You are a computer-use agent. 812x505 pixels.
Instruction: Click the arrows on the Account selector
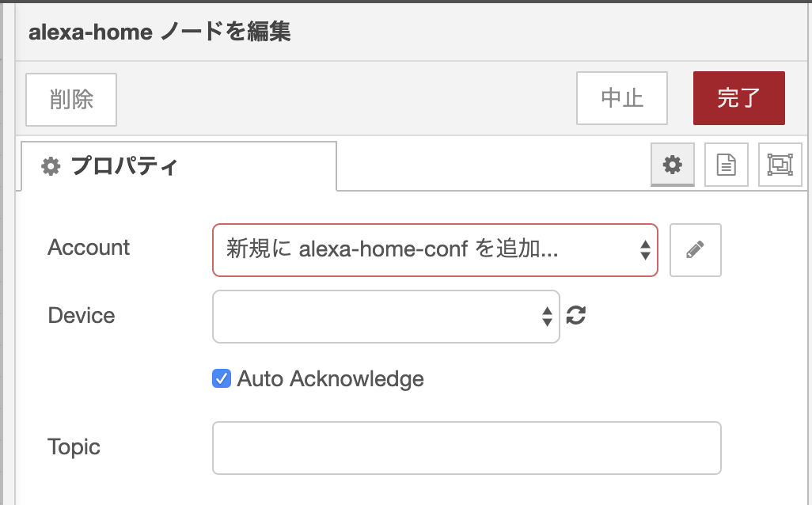click(x=644, y=250)
